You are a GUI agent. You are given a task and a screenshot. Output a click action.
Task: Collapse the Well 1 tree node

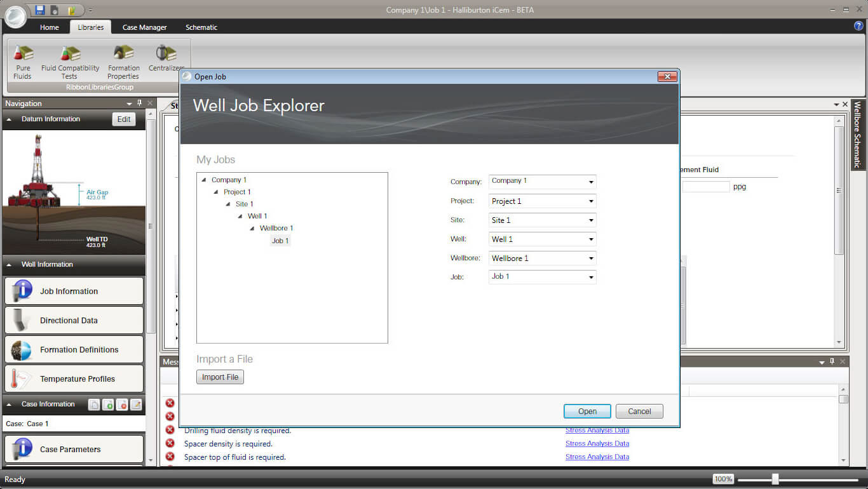(240, 216)
